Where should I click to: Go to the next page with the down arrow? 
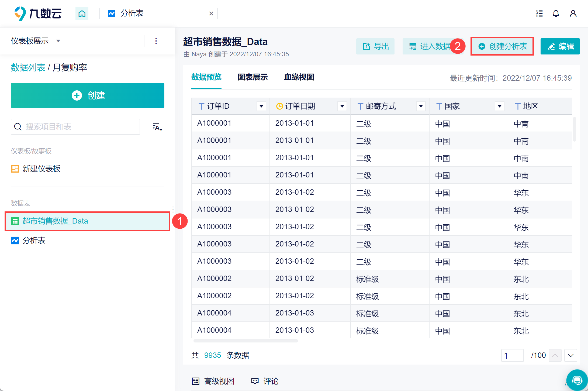(x=570, y=355)
